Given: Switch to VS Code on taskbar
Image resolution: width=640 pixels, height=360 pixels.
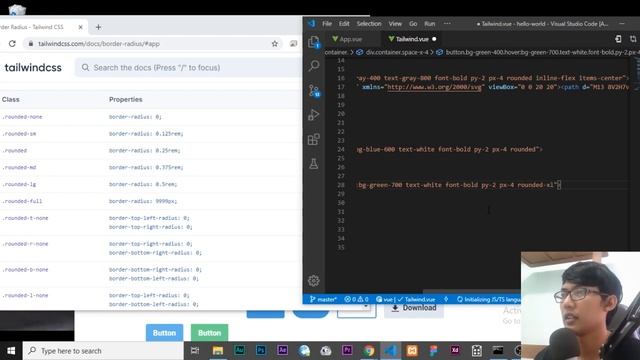Looking at the screenshot, I should pyautogui.click(x=391, y=351).
